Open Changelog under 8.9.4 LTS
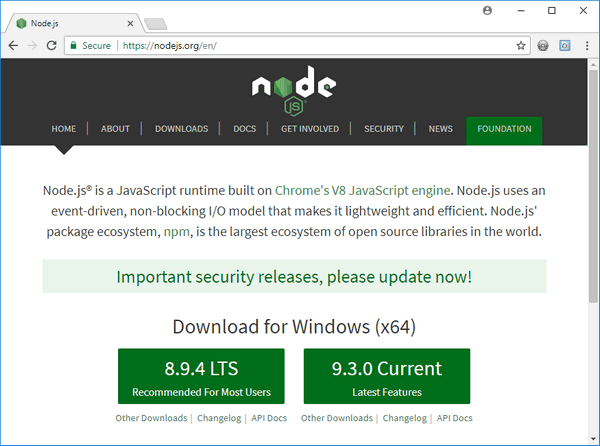 click(x=219, y=418)
